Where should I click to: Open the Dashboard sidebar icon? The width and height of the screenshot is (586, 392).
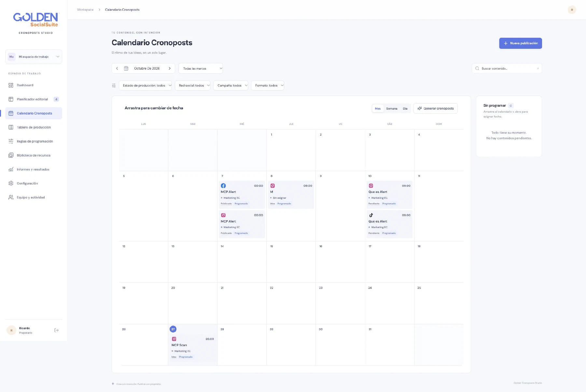[x=11, y=85]
